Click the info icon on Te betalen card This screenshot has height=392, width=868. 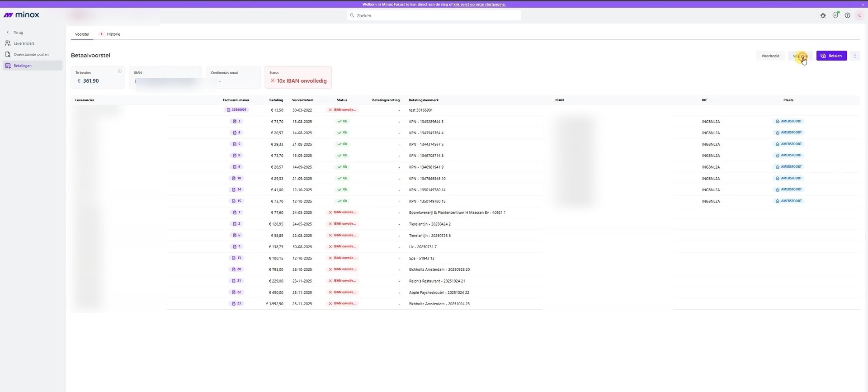pos(120,71)
